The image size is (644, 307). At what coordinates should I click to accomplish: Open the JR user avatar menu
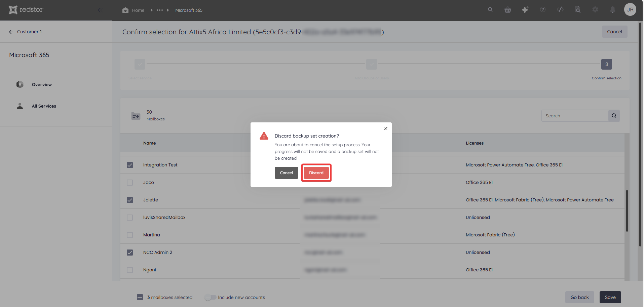click(x=630, y=10)
